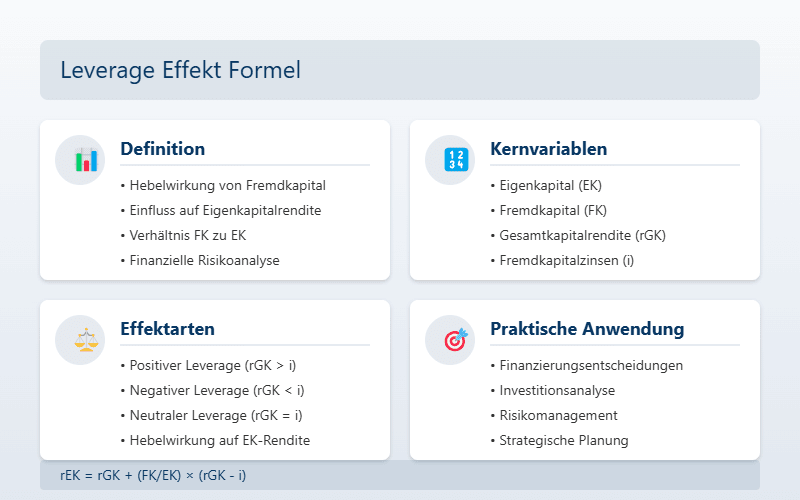Select Hebelwirkung von Fremdkapital bullet

tap(227, 185)
